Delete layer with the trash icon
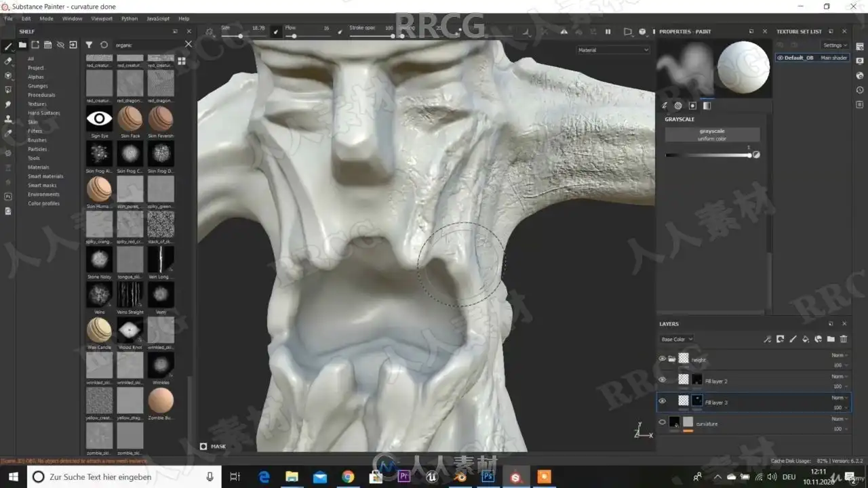 click(844, 339)
